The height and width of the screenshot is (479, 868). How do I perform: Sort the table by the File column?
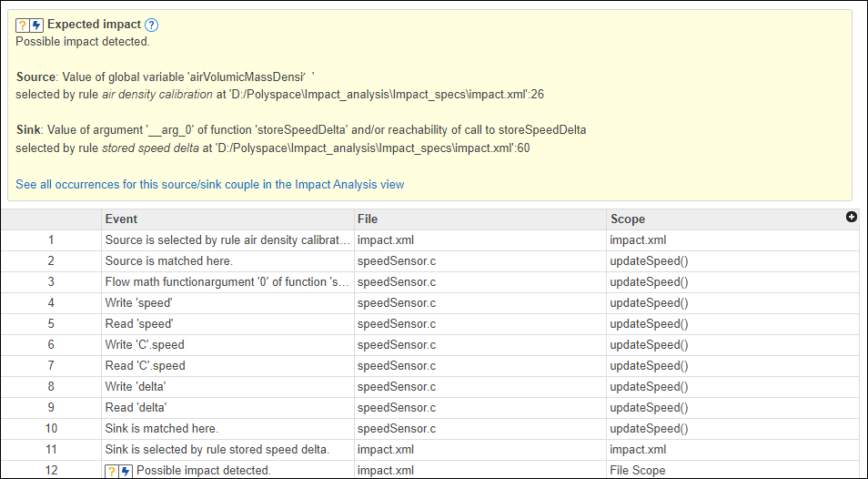point(368,219)
